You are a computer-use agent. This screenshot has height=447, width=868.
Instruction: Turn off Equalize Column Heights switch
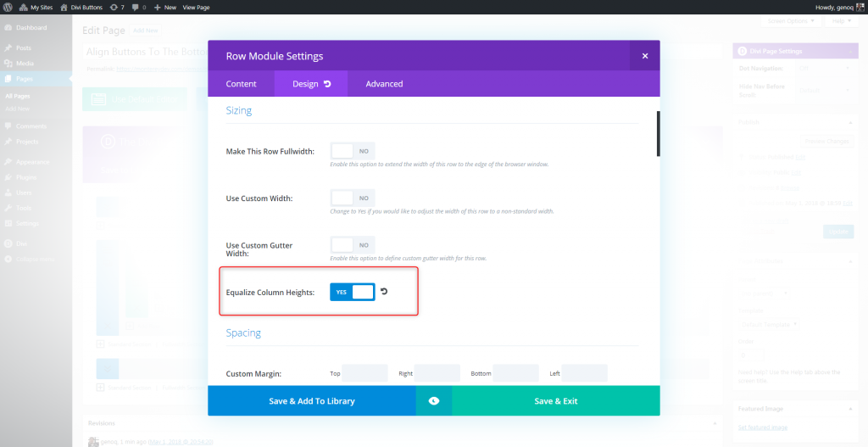coord(353,292)
